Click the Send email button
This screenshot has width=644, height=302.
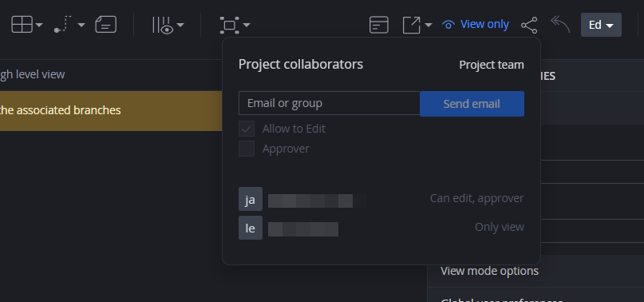click(472, 104)
